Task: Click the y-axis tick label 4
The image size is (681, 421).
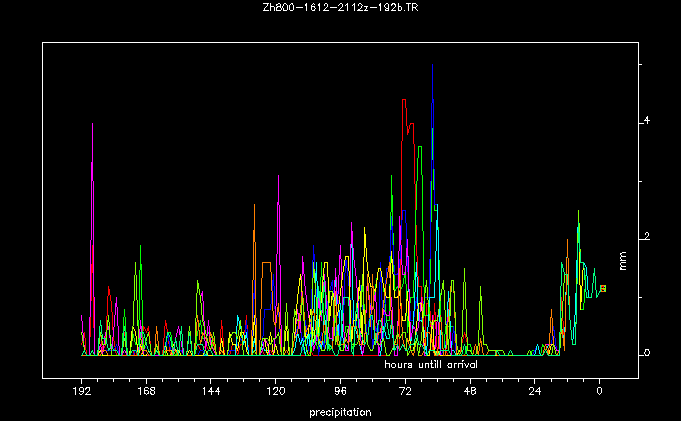Action: click(647, 121)
